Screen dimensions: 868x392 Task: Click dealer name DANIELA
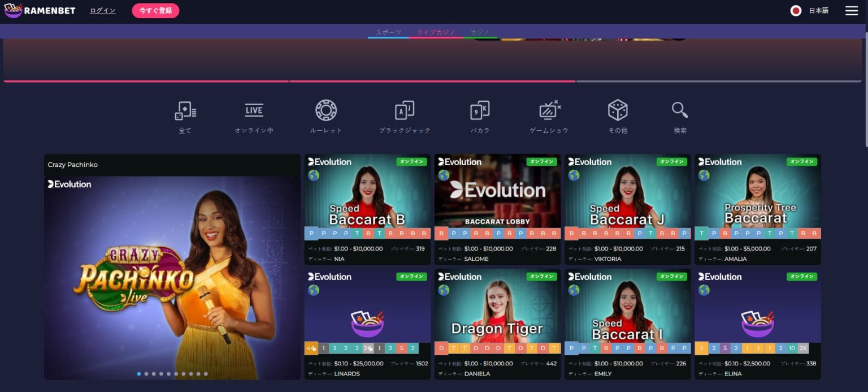point(477,374)
